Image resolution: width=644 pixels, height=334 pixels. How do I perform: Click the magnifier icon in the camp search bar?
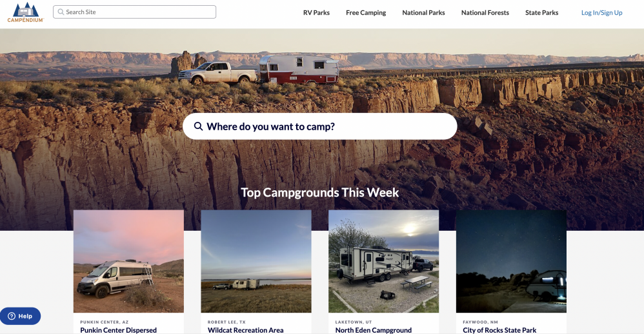(x=198, y=126)
